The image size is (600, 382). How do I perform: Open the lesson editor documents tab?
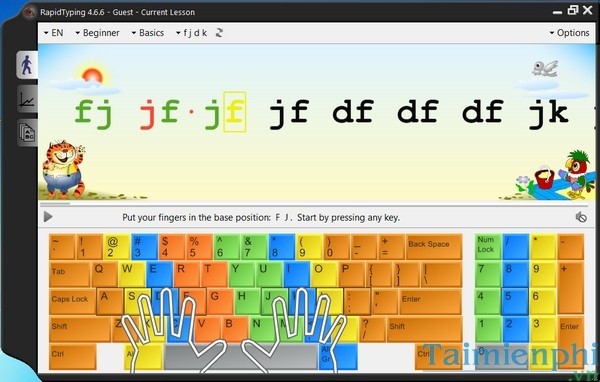(x=28, y=132)
